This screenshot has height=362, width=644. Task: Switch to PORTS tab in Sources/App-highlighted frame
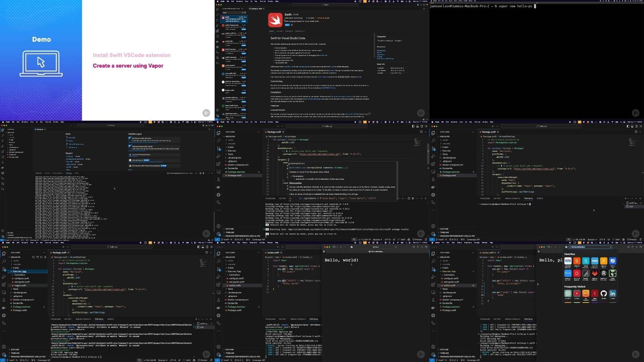tap(110, 319)
